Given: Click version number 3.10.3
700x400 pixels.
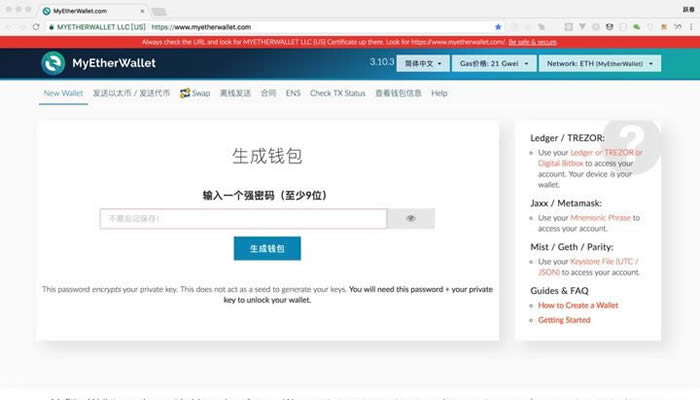Looking at the screenshot, I should [x=382, y=62].
